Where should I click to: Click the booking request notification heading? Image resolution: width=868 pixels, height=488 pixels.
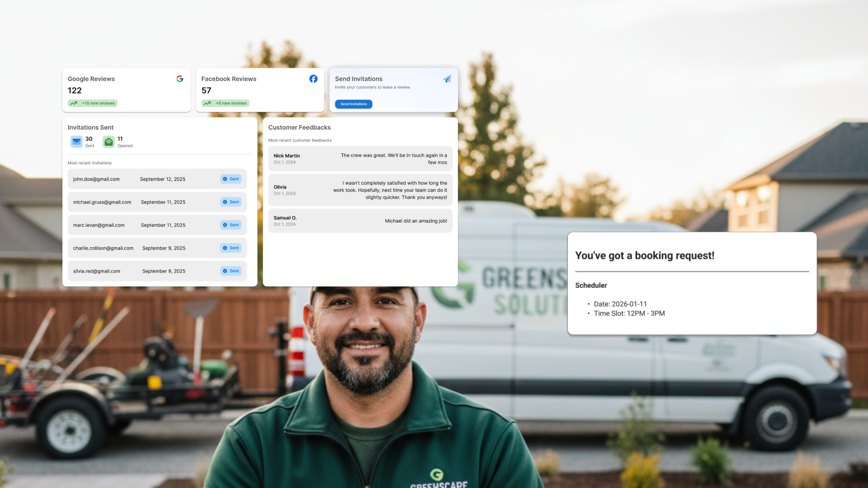645,256
